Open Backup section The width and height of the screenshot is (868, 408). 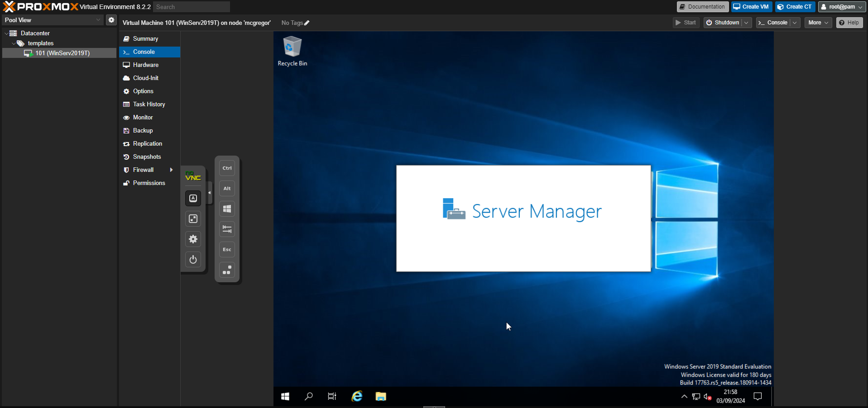coord(149,131)
